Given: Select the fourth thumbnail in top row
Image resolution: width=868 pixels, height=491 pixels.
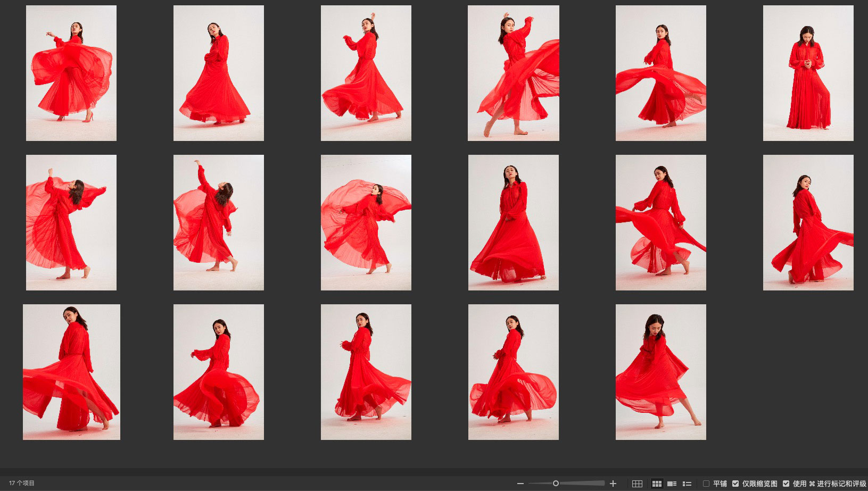Looking at the screenshot, I should point(513,73).
